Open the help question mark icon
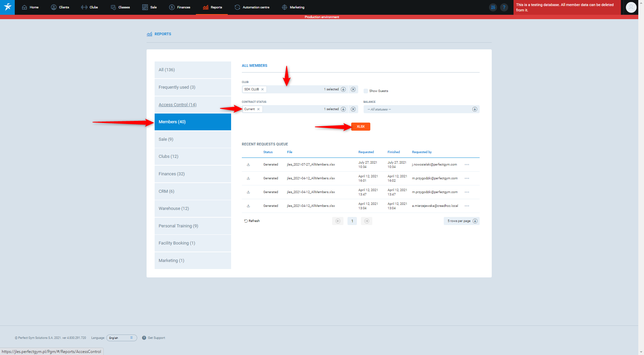Screen dimensions: 644x355 pos(504,7)
